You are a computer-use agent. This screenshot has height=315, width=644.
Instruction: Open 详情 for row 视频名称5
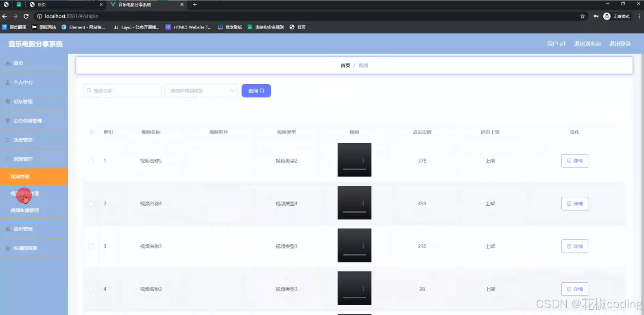click(575, 161)
